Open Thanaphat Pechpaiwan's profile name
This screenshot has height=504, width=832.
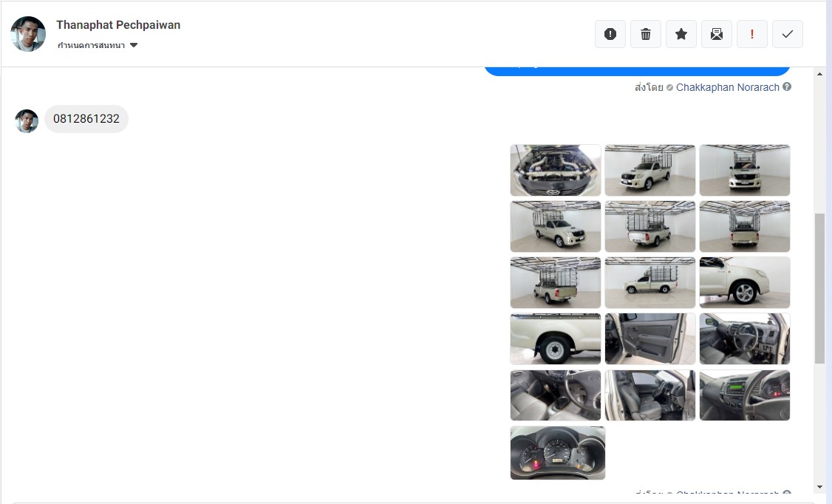point(118,24)
